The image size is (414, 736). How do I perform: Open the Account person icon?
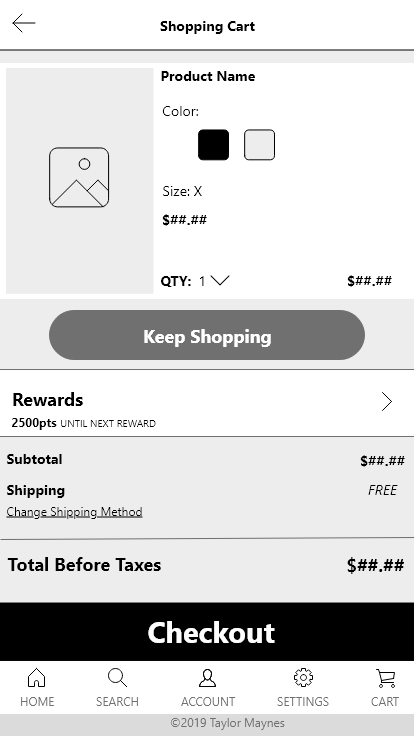tap(207, 678)
